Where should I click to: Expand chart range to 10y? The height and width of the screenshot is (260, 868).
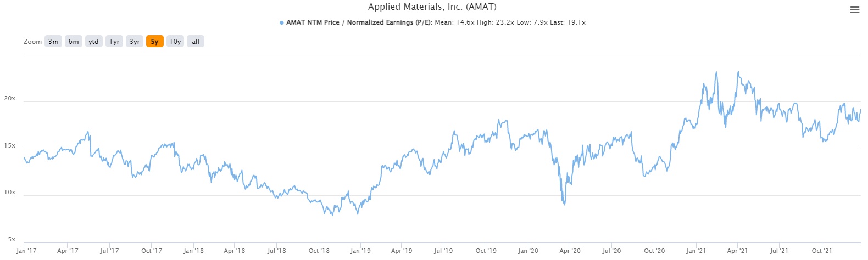coord(175,42)
